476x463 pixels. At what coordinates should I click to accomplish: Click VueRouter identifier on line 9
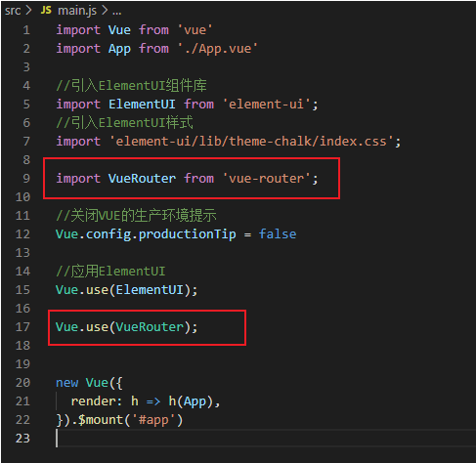click(x=142, y=179)
